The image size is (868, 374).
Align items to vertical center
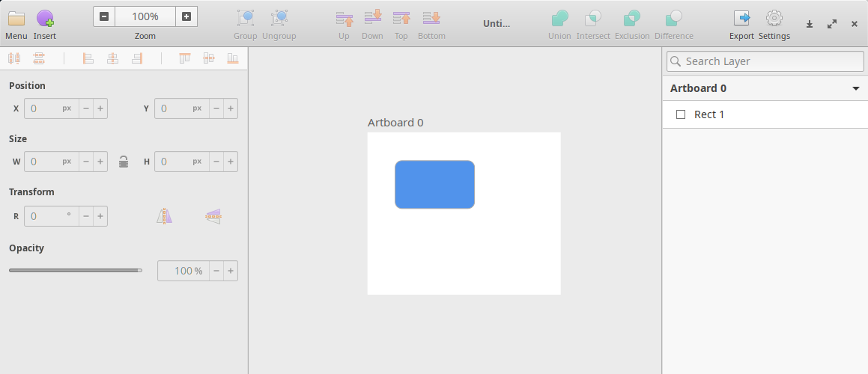209,58
